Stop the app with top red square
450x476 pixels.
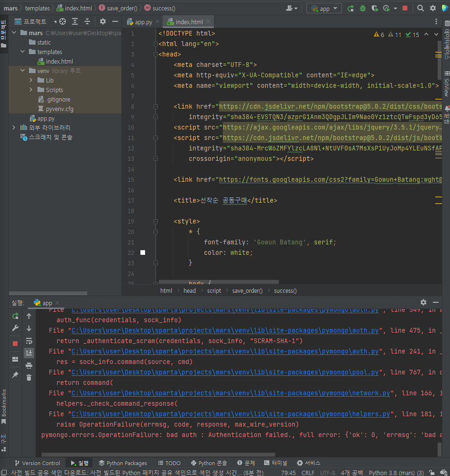[405, 8]
